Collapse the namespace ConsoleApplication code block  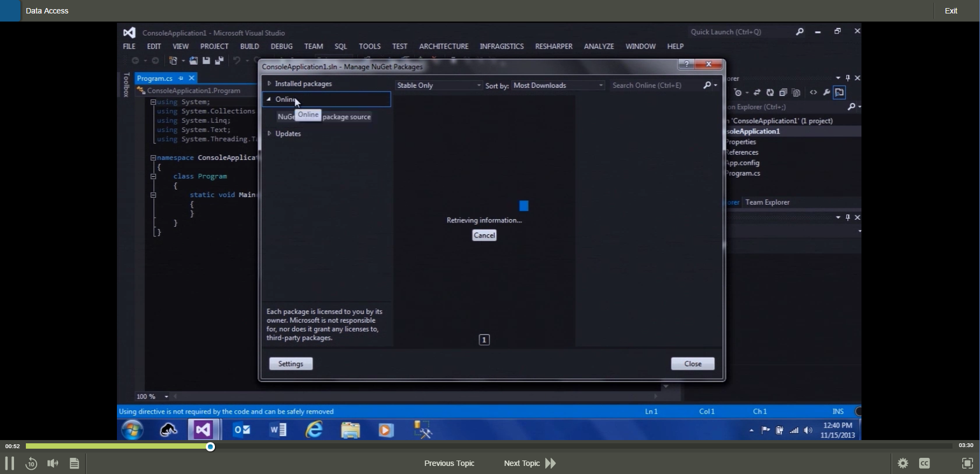click(153, 158)
